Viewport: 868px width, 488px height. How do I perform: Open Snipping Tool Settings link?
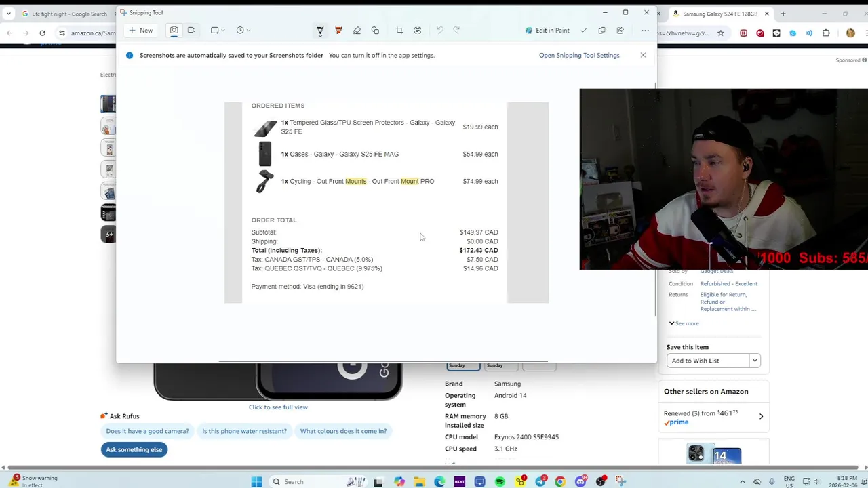(579, 56)
